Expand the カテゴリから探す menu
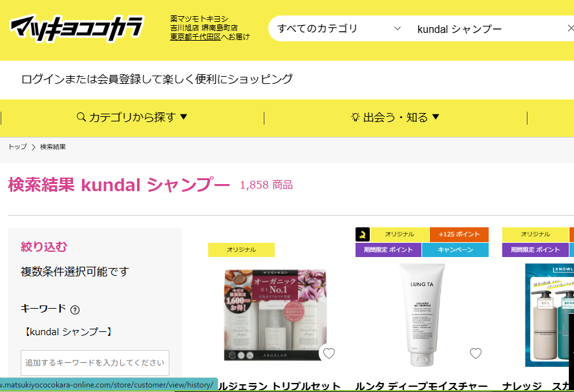 click(132, 118)
